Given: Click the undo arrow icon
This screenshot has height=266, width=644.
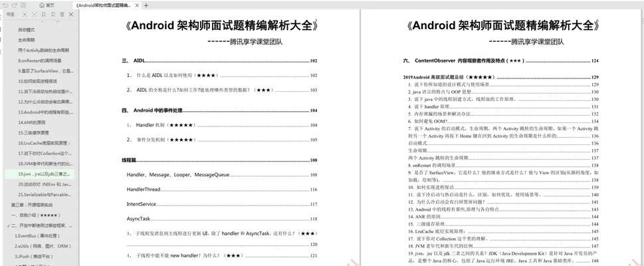Looking at the screenshot, I should [x=5, y=5].
